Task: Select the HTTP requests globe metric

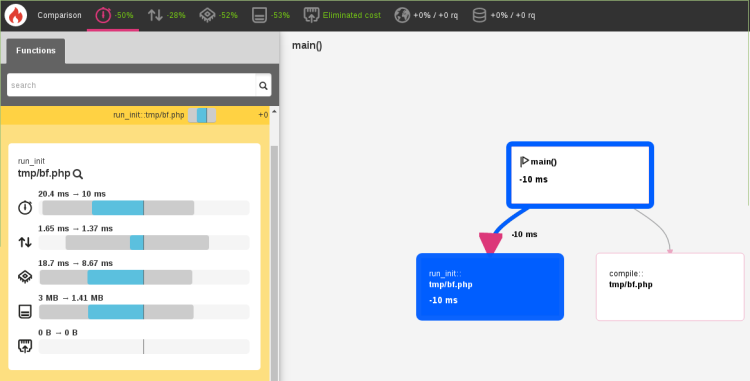Action: (426, 15)
